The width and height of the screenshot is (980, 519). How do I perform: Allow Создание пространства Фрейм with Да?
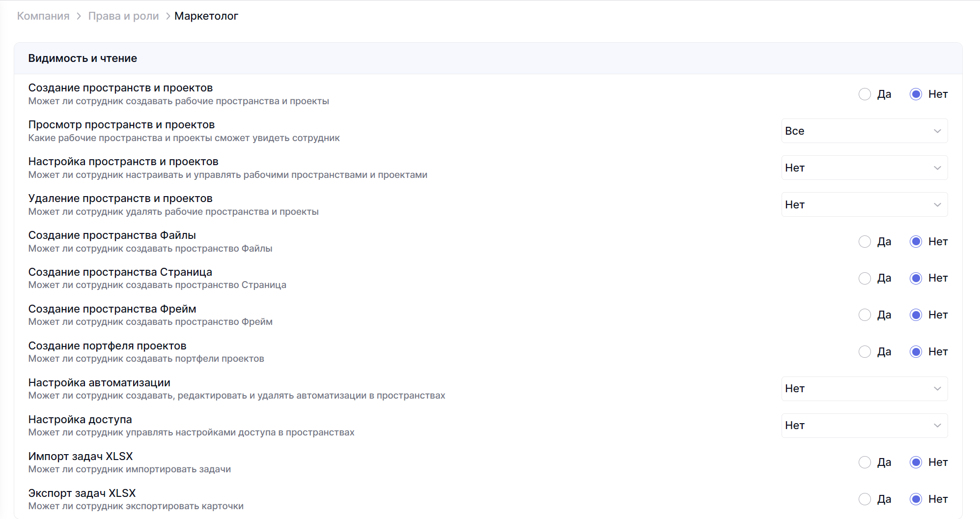point(865,315)
